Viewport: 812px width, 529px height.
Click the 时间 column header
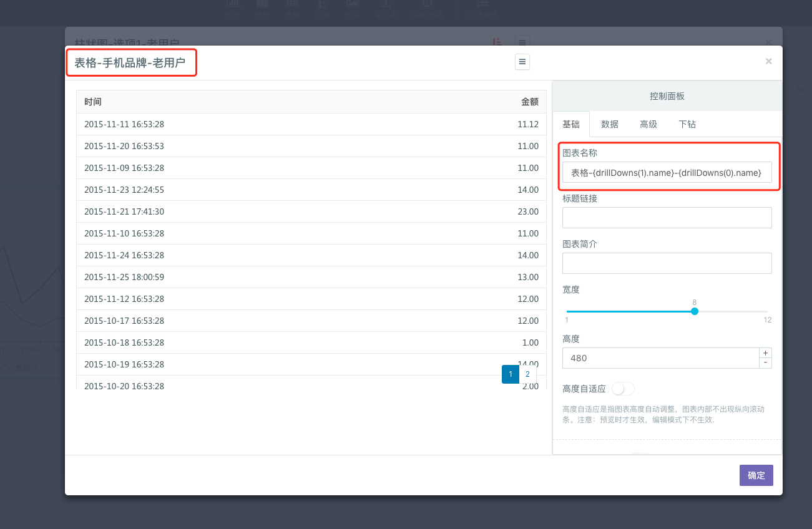(x=93, y=102)
